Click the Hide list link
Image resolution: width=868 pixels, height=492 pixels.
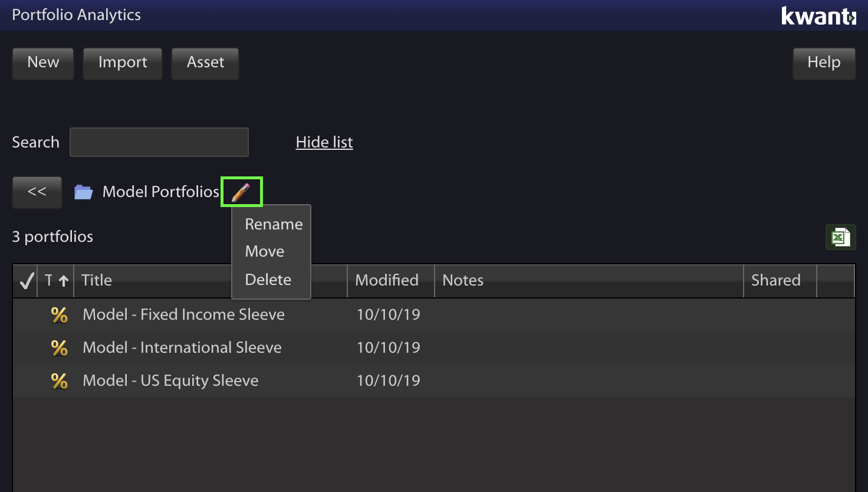(324, 142)
